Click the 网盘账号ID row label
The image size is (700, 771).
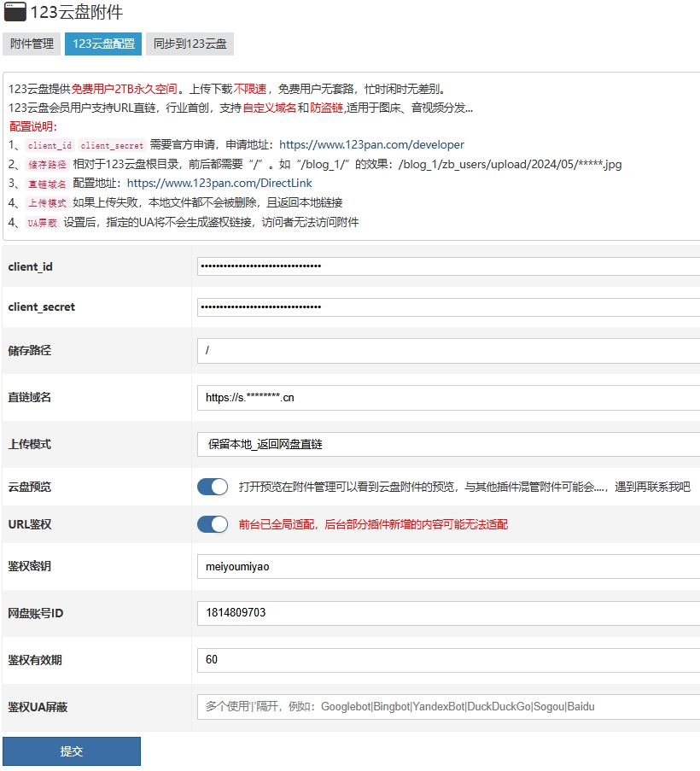[x=36, y=613]
